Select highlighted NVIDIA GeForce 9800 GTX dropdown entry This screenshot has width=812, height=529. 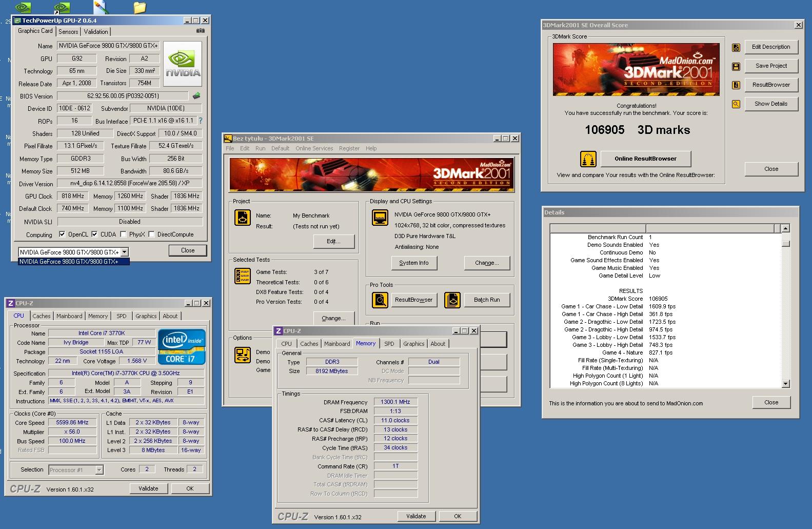pos(74,262)
